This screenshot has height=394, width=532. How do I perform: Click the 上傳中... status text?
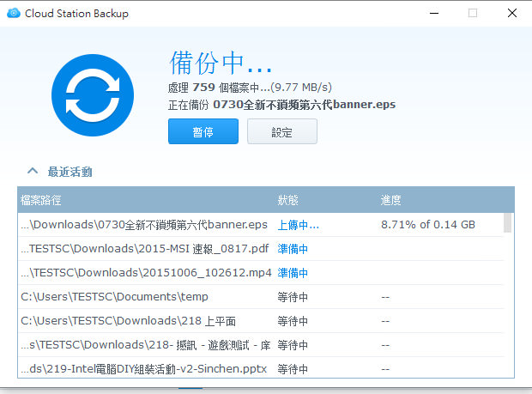[x=299, y=225]
